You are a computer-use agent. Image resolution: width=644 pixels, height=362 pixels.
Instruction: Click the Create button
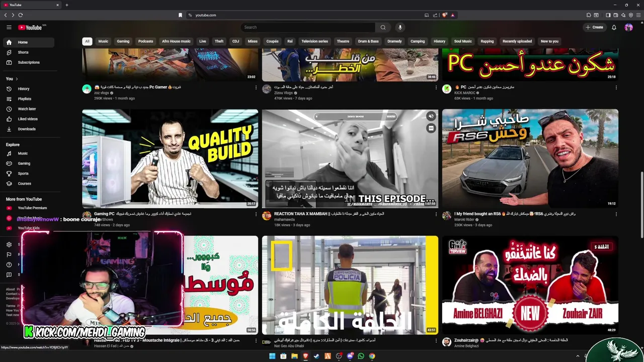pos(594,27)
